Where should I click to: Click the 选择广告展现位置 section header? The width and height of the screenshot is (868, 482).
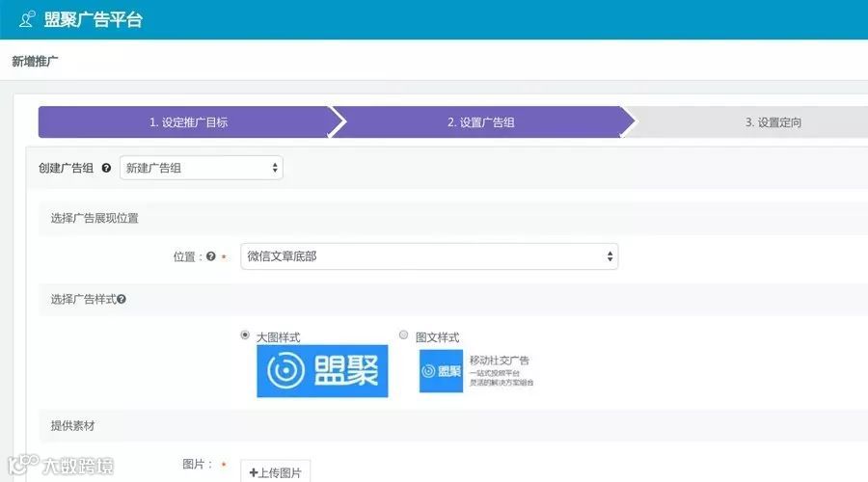coord(95,218)
